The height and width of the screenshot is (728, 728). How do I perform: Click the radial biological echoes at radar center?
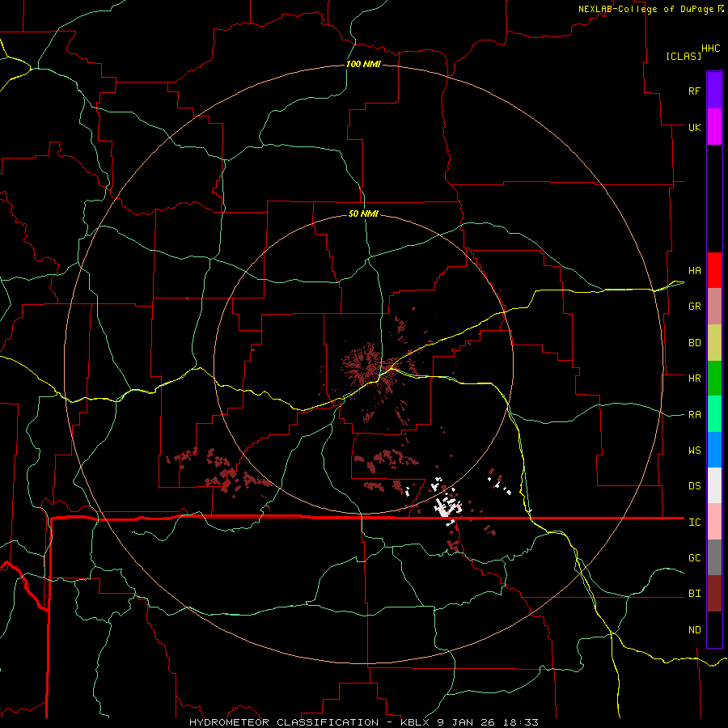369,368
